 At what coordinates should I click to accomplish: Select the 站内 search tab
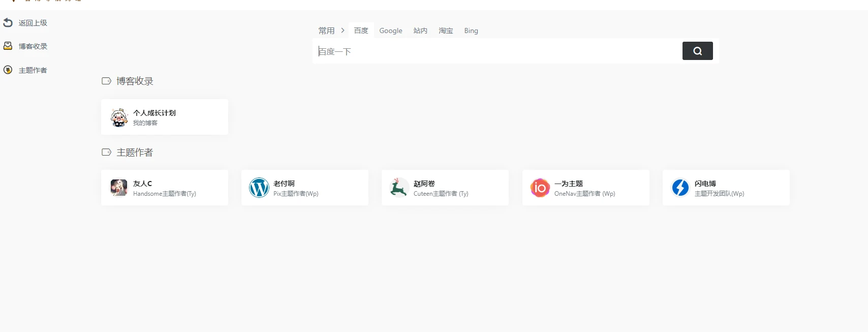[x=420, y=31]
